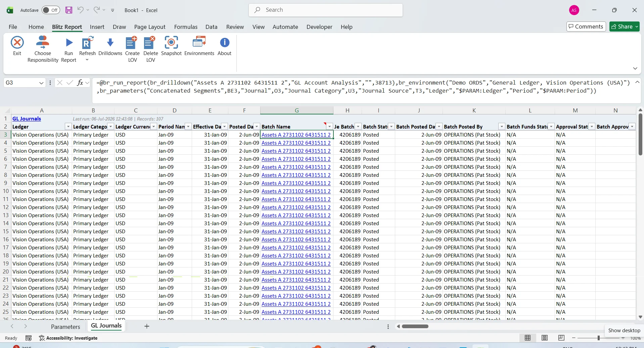Open the Effective Date filter dropdown
The height and width of the screenshot is (348, 644).
pos(224,127)
